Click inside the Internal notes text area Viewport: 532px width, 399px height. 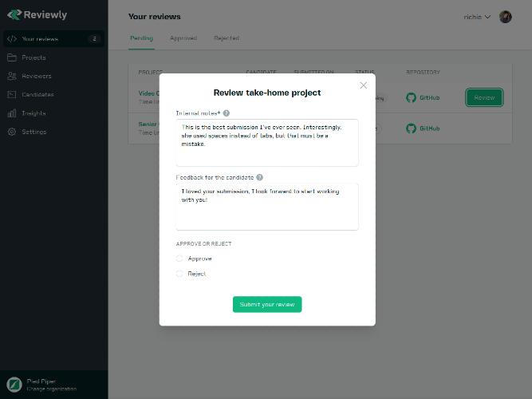click(x=267, y=143)
